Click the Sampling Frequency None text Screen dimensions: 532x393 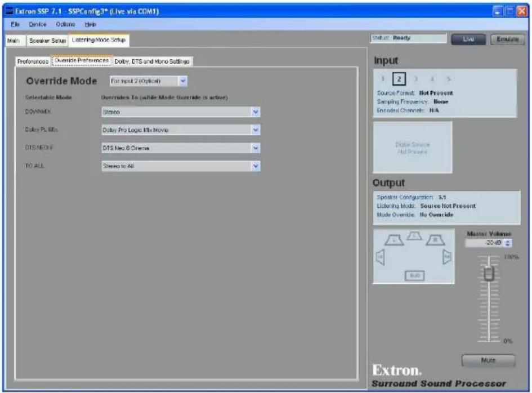click(x=413, y=101)
